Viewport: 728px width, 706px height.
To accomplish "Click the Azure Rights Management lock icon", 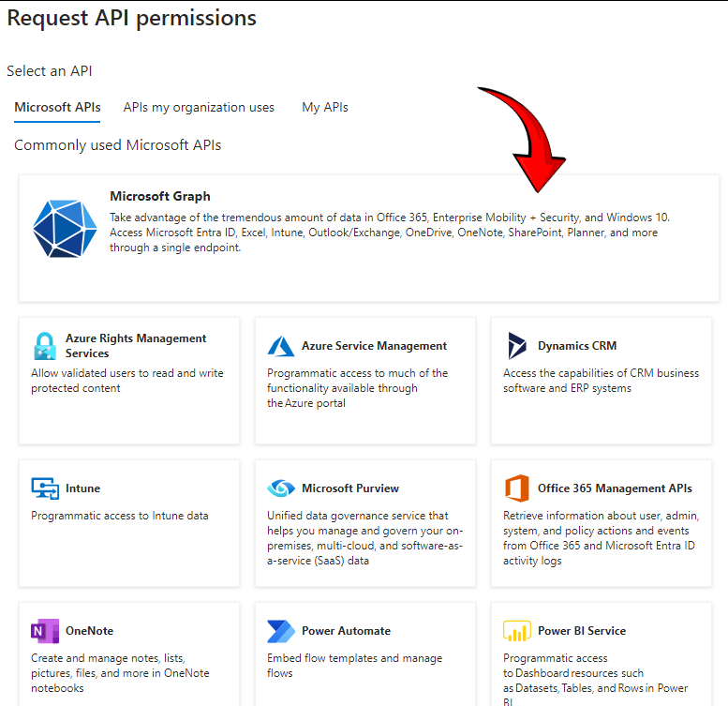I will [45, 346].
